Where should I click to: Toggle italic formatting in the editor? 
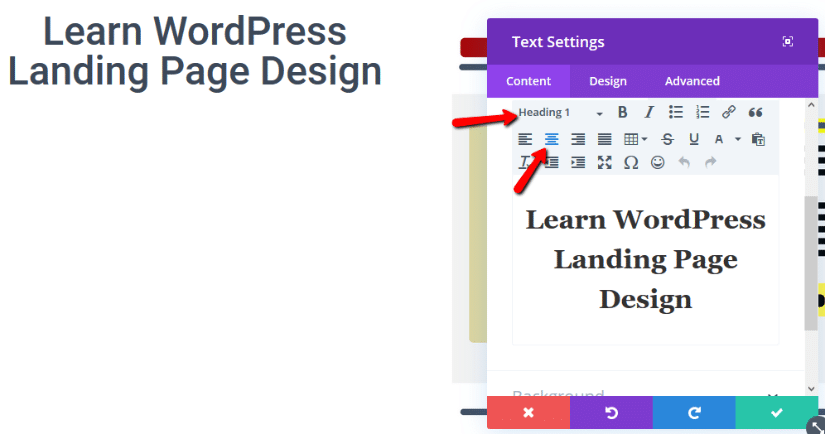click(x=649, y=112)
